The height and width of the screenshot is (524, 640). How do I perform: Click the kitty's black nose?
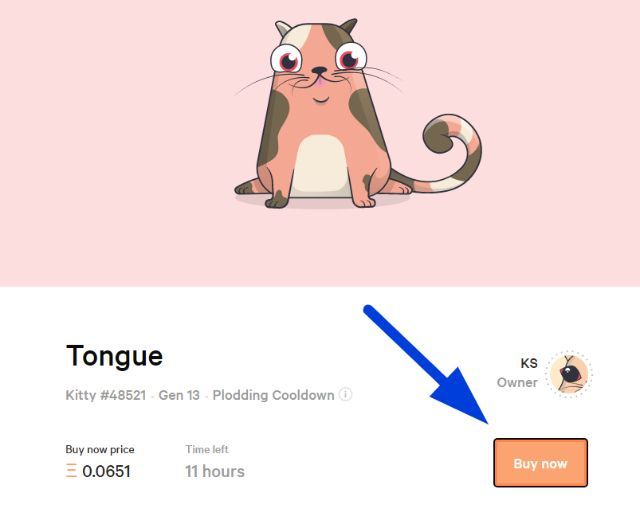tap(319, 71)
